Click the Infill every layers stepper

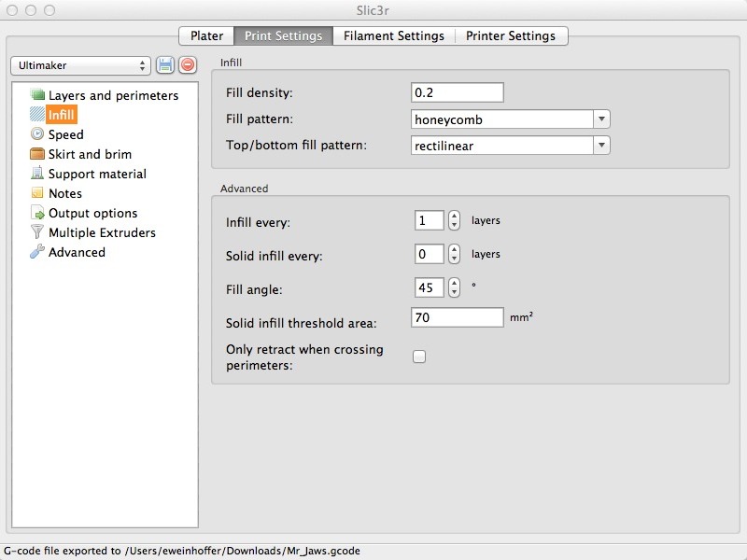(454, 220)
